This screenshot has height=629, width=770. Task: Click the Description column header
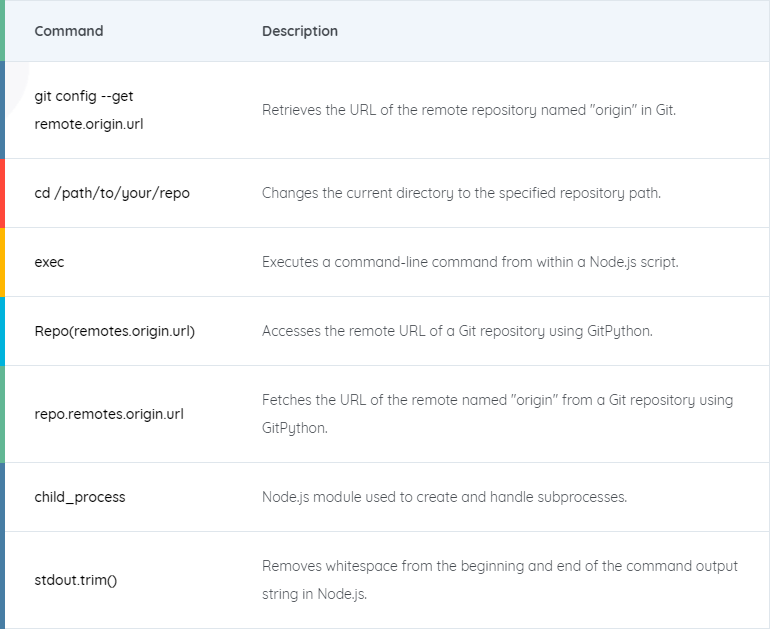300,31
